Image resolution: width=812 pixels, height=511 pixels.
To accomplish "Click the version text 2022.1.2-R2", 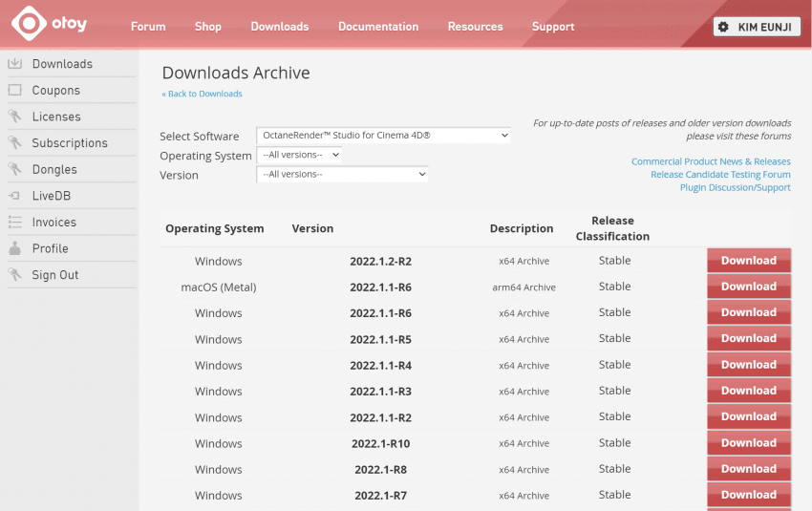I will coord(380,261).
